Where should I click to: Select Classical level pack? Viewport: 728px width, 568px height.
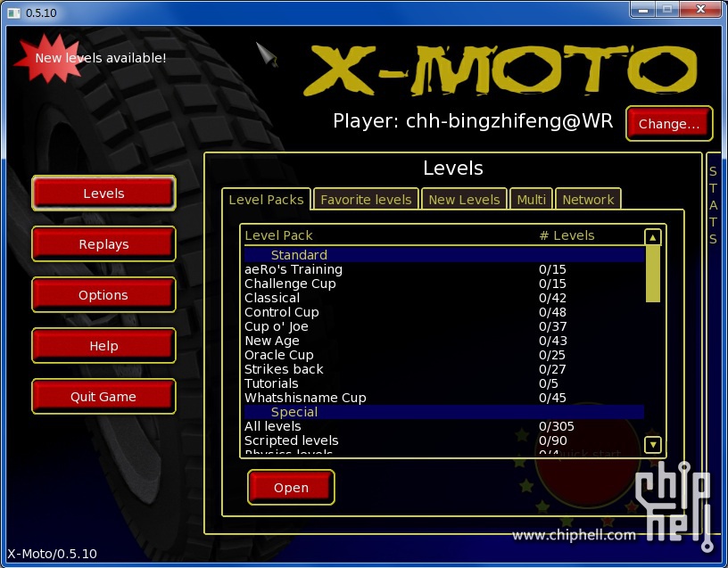[x=444, y=298]
